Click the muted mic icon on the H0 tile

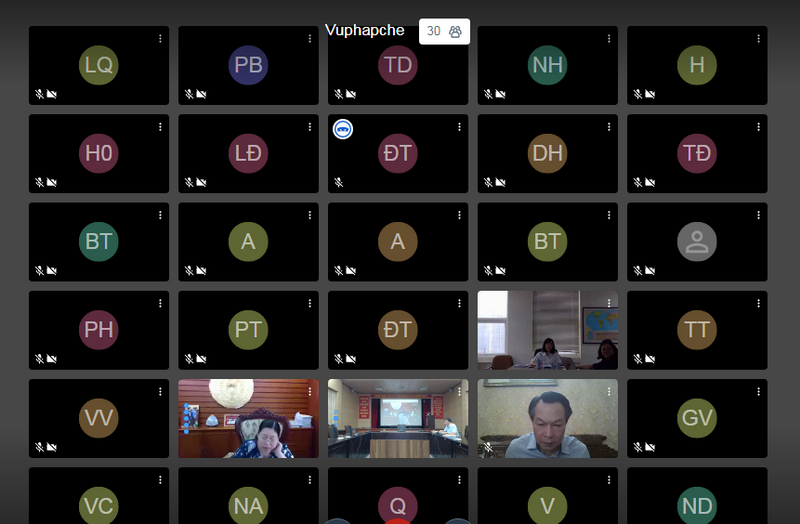(39, 182)
